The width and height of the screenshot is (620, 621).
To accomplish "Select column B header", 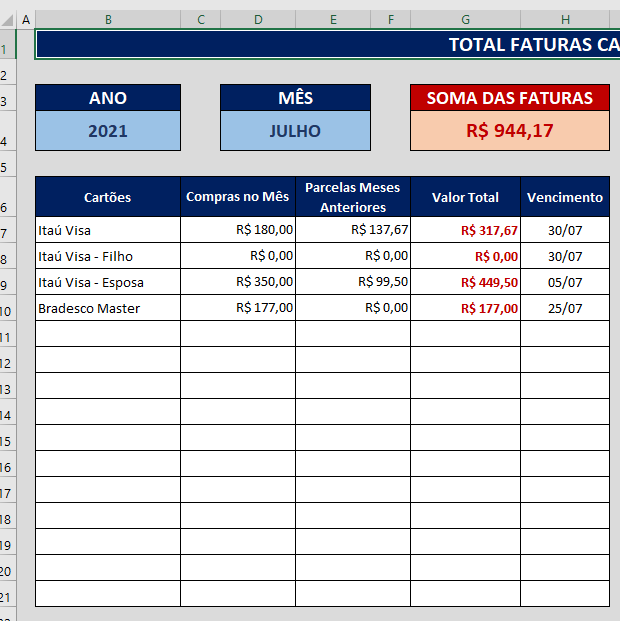I will click(108, 19).
